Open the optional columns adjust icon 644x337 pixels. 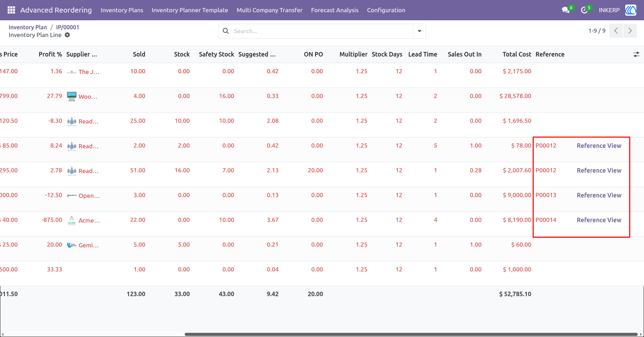coord(636,54)
